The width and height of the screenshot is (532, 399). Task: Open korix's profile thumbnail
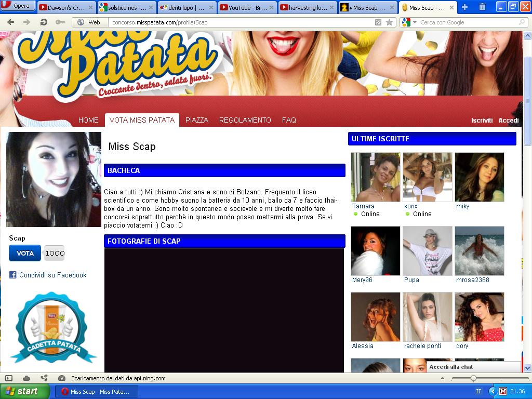click(x=428, y=177)
